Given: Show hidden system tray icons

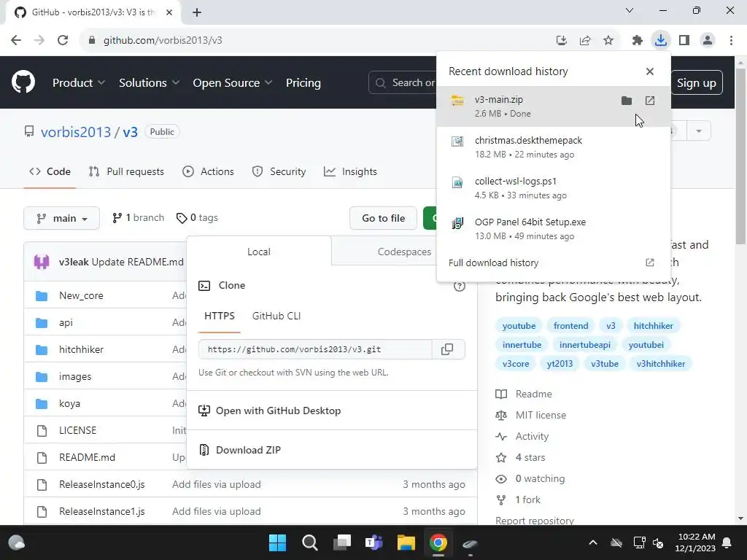Looking at the screenshot, I should (592, 542).
